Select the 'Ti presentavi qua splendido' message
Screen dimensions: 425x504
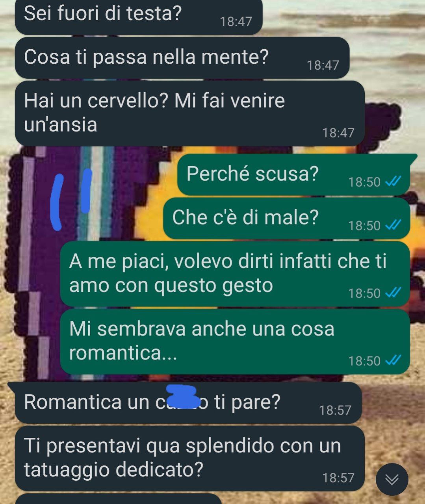[189, 458]
